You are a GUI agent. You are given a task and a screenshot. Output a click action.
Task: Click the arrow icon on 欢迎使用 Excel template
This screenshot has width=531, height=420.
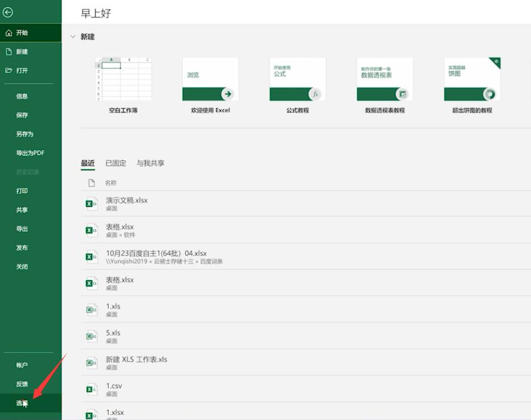pyautogui.click(x=228, y=94)
